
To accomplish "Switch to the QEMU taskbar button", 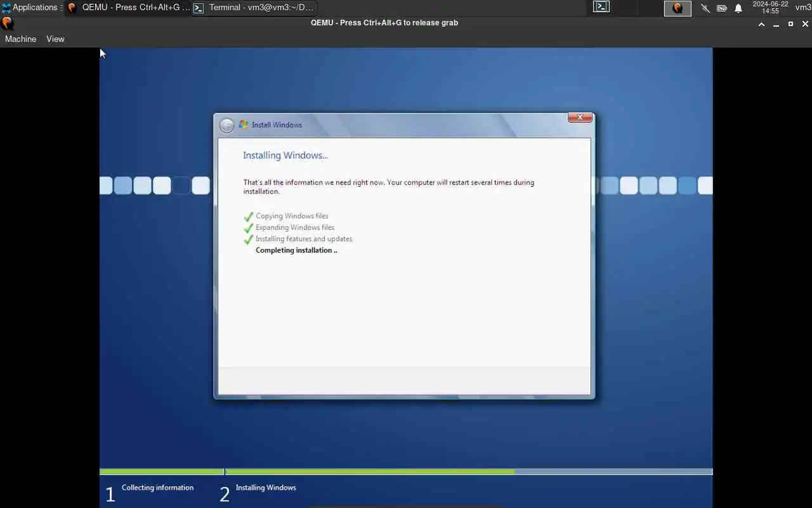I will click(x=128, y=8).
